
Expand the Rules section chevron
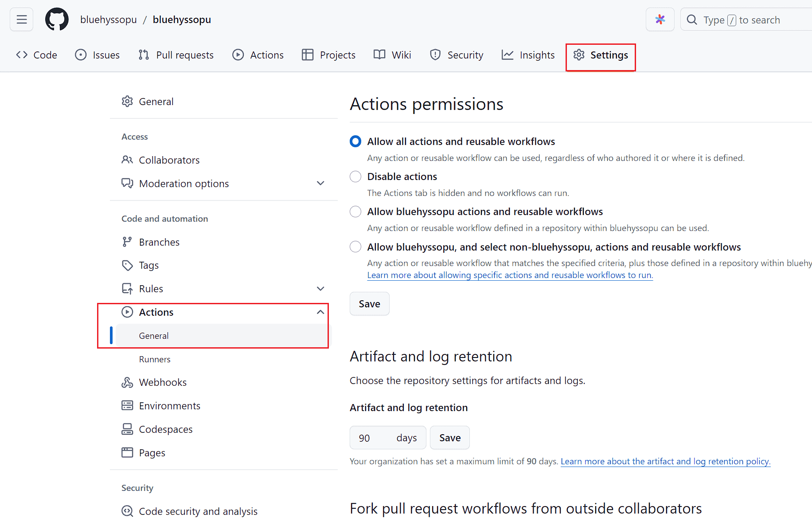(320, 289)
